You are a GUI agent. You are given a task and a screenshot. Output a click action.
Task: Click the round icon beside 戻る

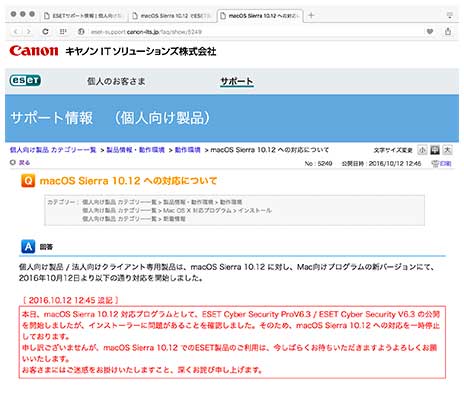tap(13, 162)
